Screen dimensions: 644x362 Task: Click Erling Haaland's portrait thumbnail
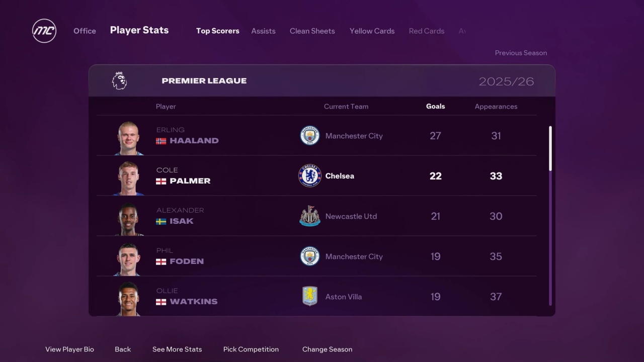point(129,137)
